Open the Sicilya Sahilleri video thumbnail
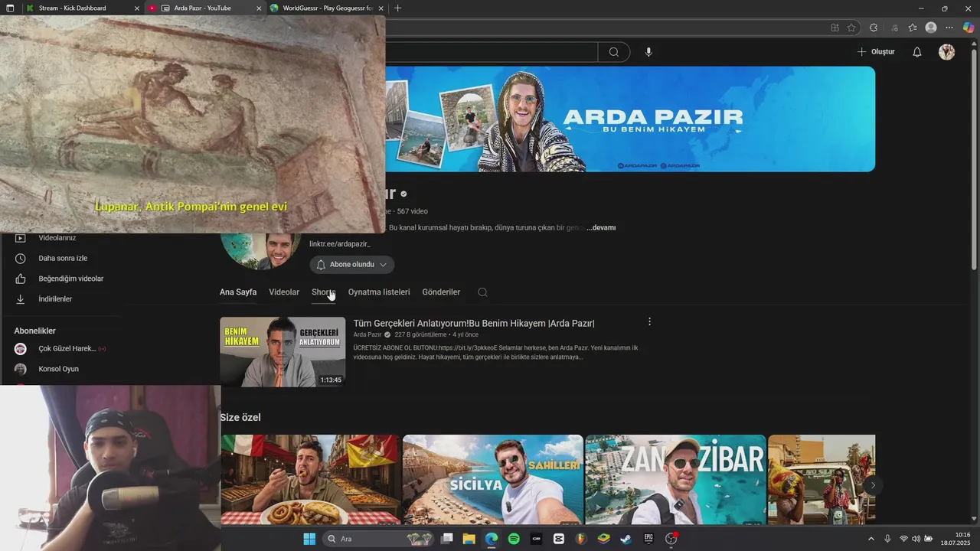980x551 pixels. tap(492, 480)
